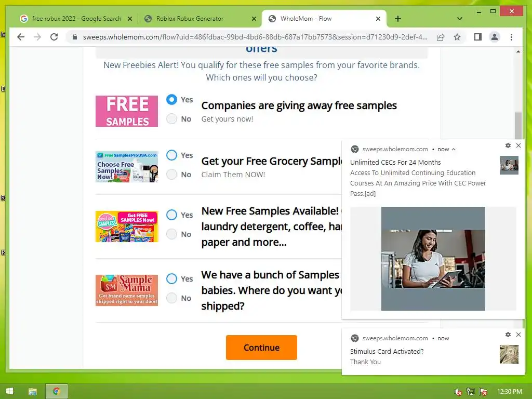Click the FREE SAMPLES pink thumbnail
The height and width of the screenshot is (399, 532).
[x=127, y=111]
